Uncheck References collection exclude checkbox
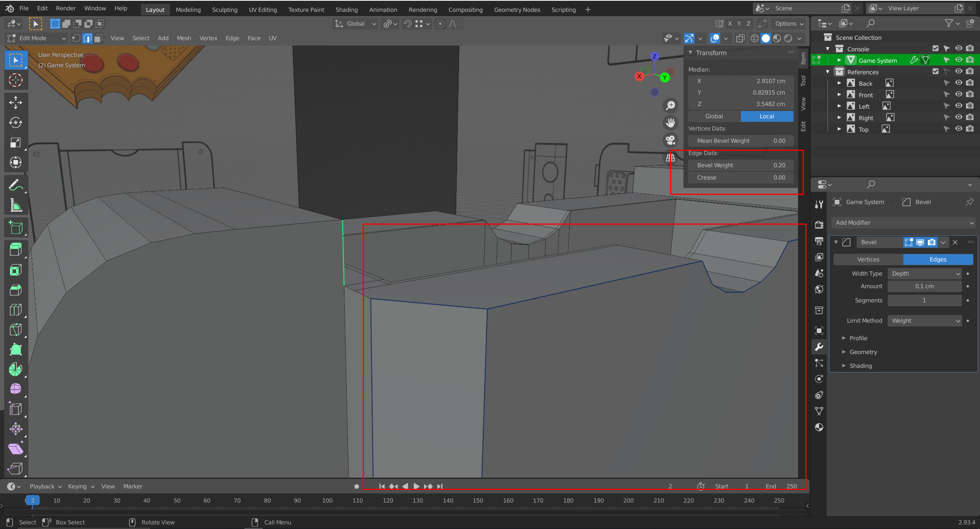980x529 pixels. [936, 72]
